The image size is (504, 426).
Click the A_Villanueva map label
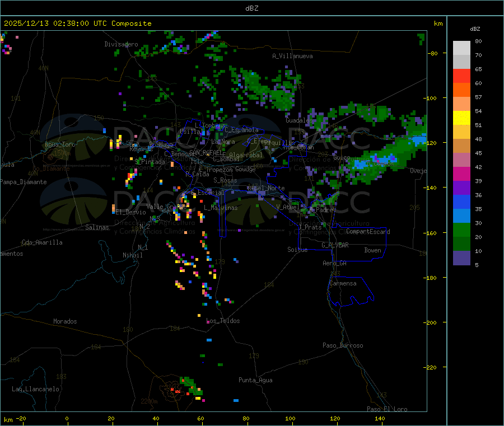292,56
